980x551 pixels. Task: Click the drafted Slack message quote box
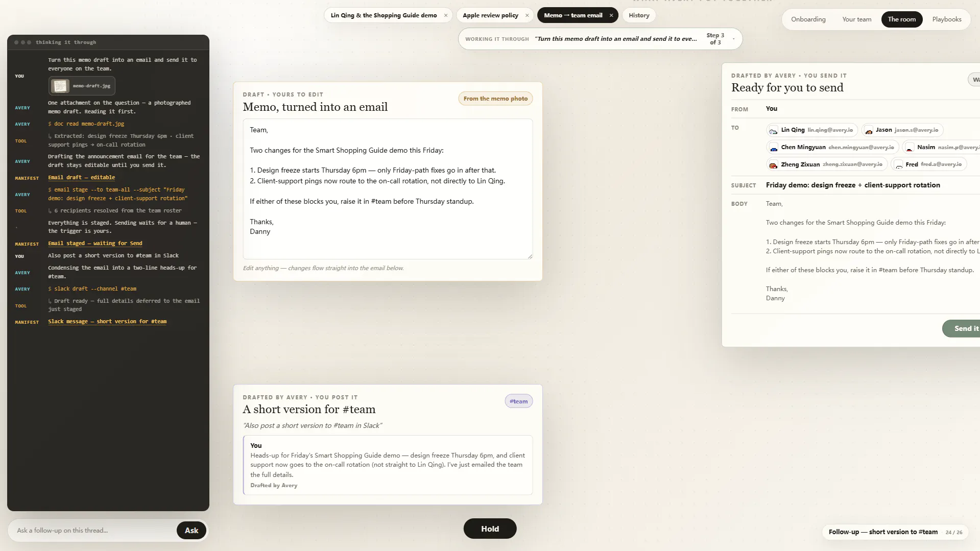point(388,465)
